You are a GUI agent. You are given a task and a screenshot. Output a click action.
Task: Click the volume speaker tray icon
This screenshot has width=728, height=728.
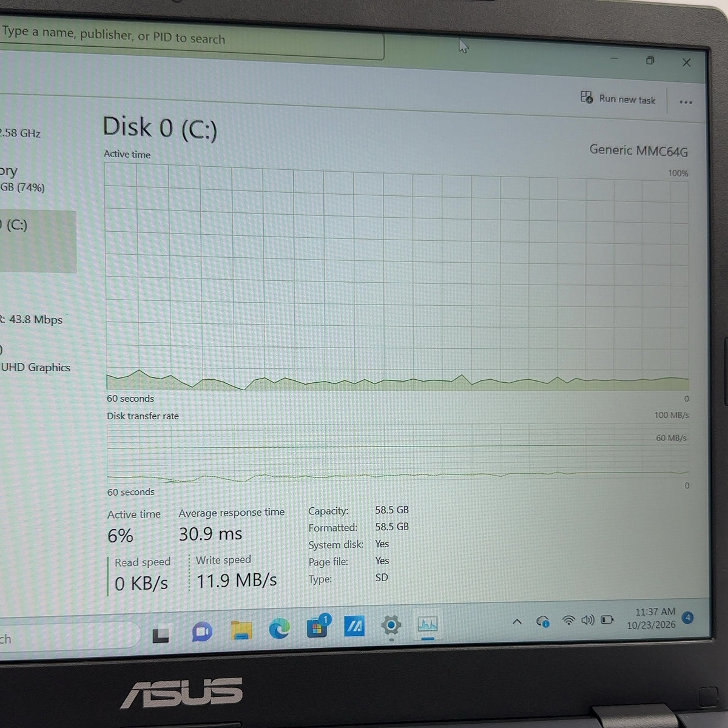point(587,620)
